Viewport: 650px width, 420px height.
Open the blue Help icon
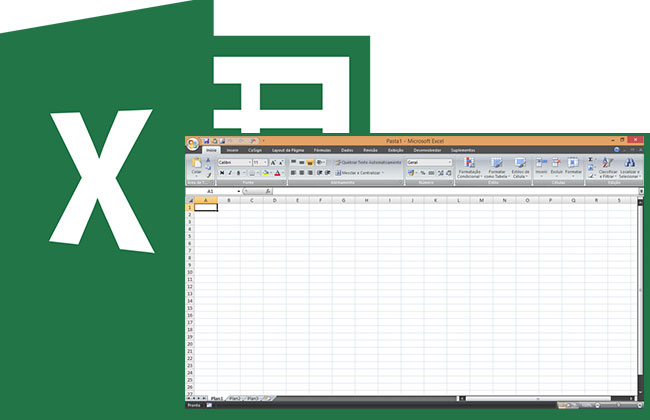point(616,150)
